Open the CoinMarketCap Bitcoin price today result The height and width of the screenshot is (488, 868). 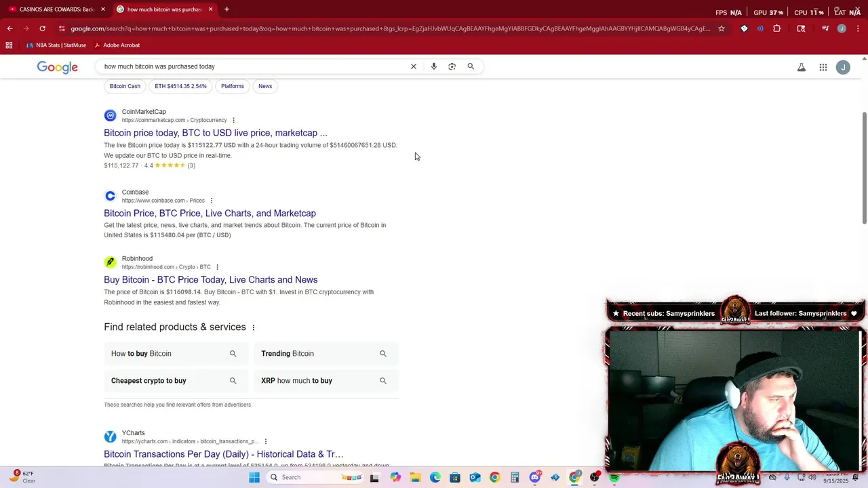216,133
